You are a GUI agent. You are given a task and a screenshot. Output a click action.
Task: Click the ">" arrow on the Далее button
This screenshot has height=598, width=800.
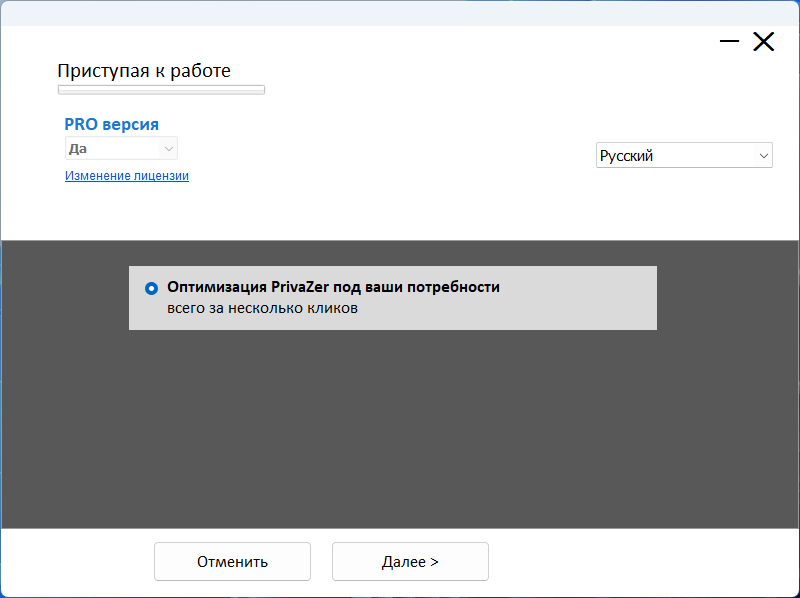pos(434,561)
